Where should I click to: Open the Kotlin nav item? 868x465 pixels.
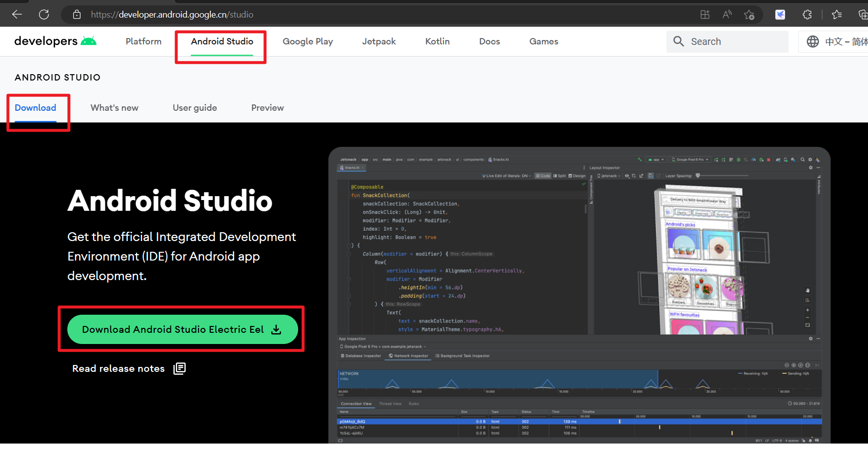pyautogui.click(x=437, y=41)
